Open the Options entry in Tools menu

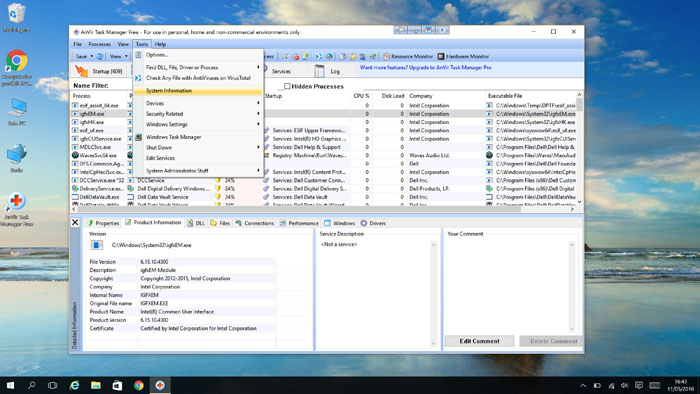[x=198, y=55]
